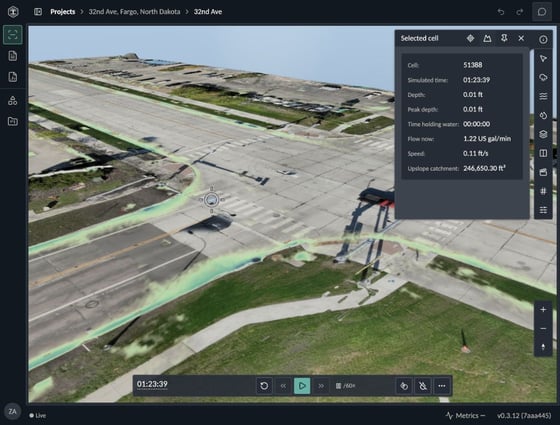Screen dimensions: 560x425
Task: Open the split view compare tool
Action: [543, 153]
